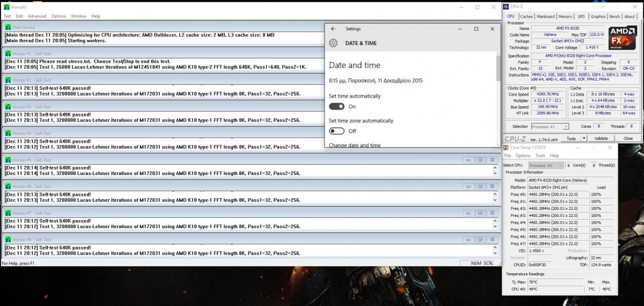Click scroll down arrow in Worker #8 pane
The height and width of the screenshot is (306, 644).
click(495, 253)
